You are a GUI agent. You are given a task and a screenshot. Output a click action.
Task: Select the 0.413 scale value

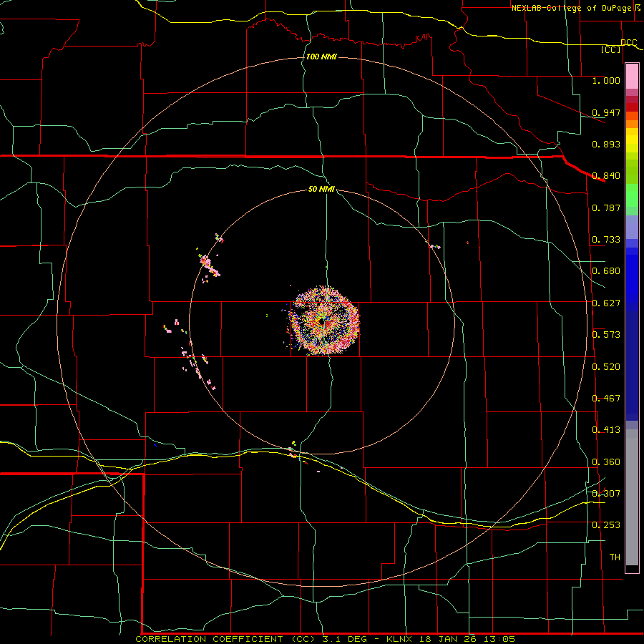click(606, 430)
